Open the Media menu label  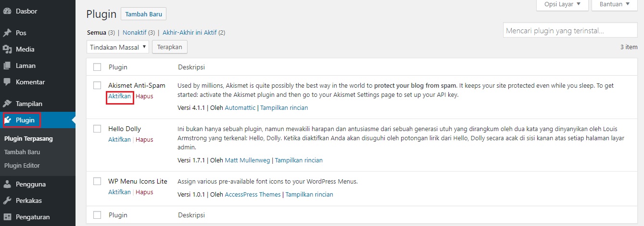click(x=25, y=49)
